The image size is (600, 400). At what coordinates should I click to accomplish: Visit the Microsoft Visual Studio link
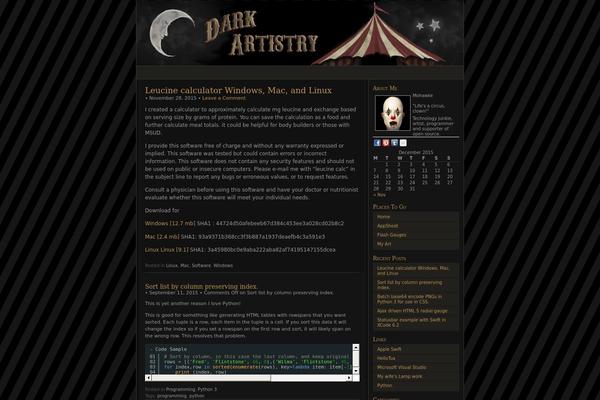[x=401, y=367]
